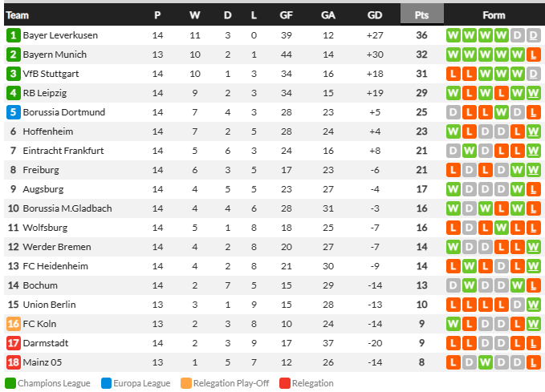
Task: Sort table by GD column header
Action: [x=375, y=15]
